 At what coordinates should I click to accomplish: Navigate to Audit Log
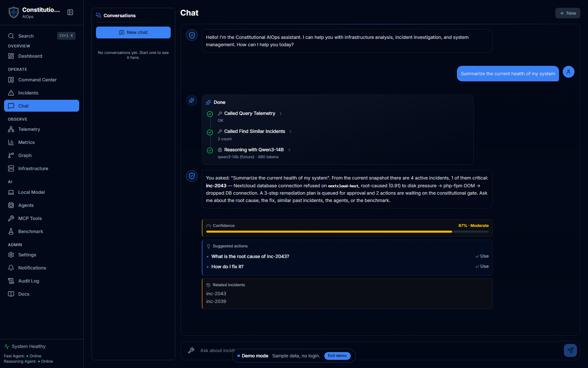[x=42, y=281]
